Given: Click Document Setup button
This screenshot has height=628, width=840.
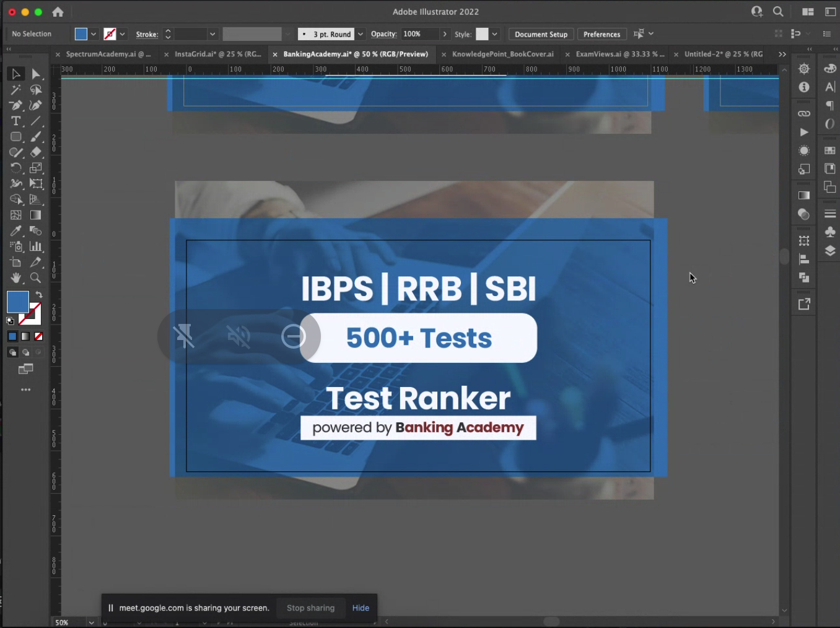Looking at the screenshot, I should coord(541,34).
